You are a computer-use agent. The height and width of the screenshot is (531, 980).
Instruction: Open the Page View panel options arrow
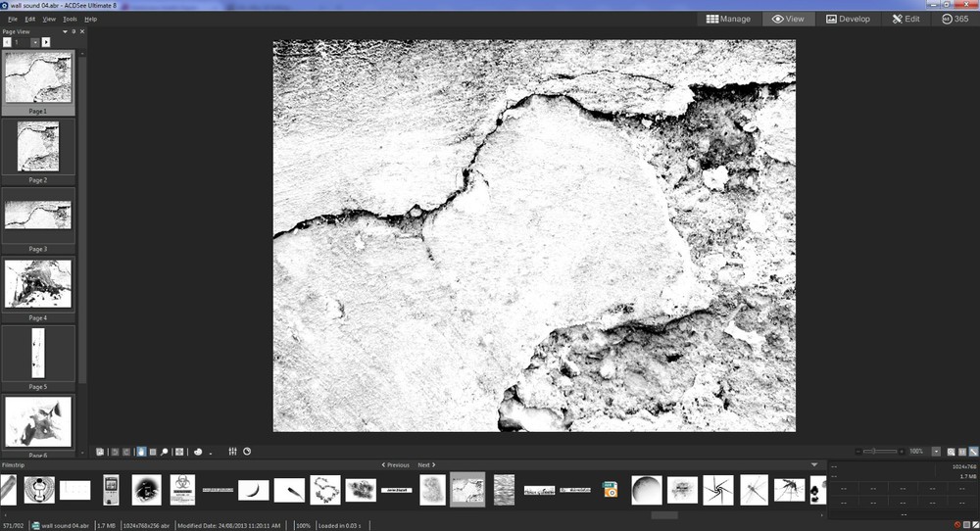point(65,31)
